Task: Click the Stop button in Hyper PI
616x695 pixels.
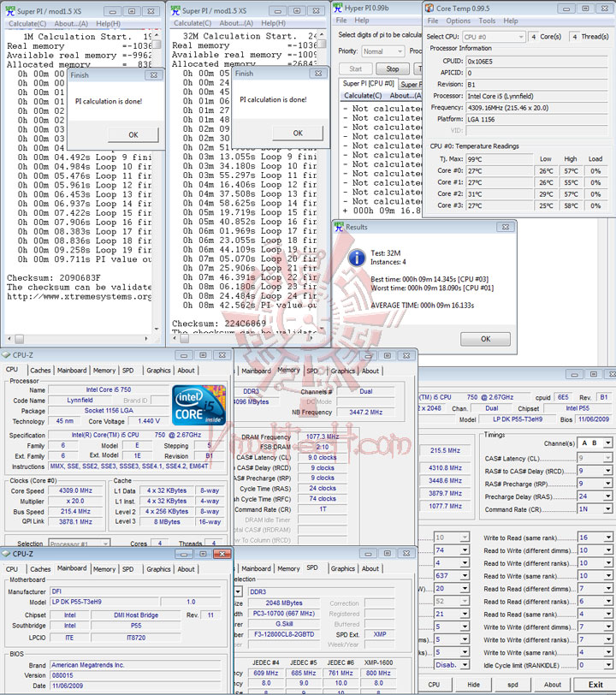Action: click(393, 68)
